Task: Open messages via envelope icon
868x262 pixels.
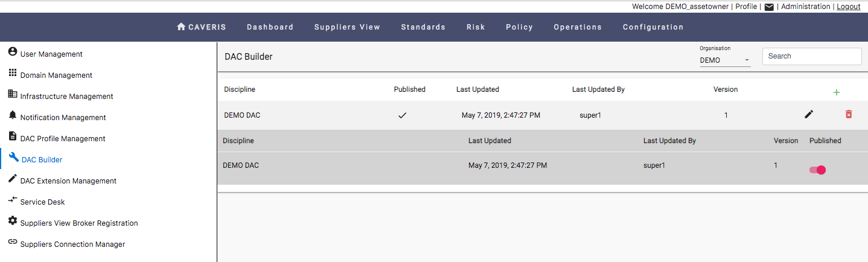Action: point(769,7)
